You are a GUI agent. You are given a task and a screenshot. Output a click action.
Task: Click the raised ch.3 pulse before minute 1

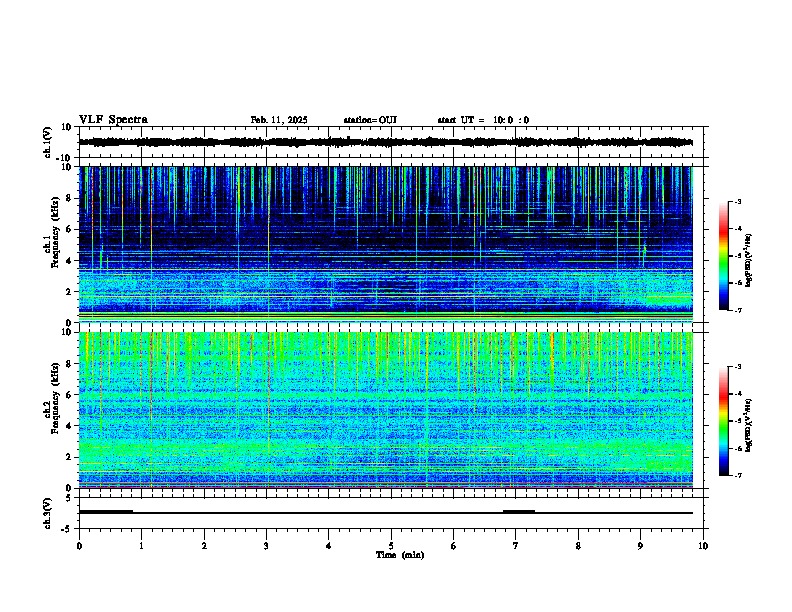(106, 511)
